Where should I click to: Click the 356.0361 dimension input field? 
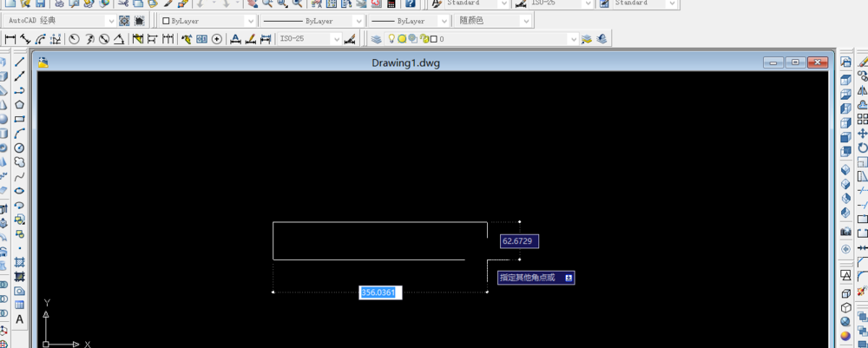point(381,292)
